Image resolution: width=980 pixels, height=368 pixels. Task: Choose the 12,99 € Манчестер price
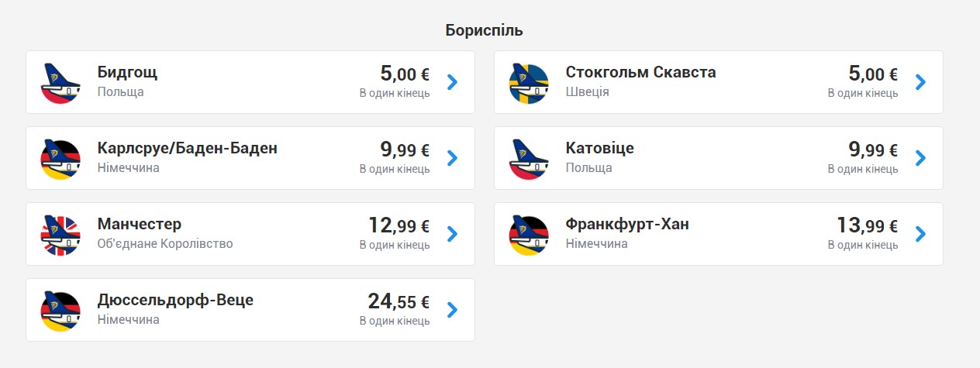click(399, 225)
